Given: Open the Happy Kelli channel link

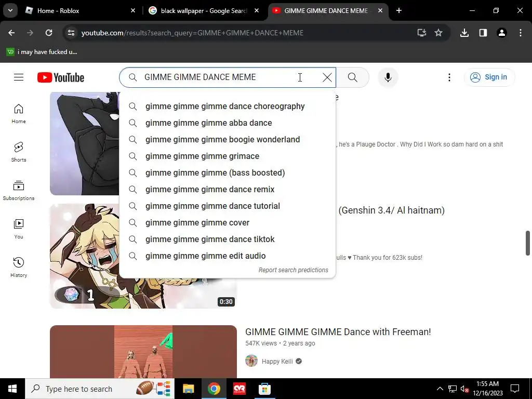Looking at the screenshot, I should coord(277,362).
